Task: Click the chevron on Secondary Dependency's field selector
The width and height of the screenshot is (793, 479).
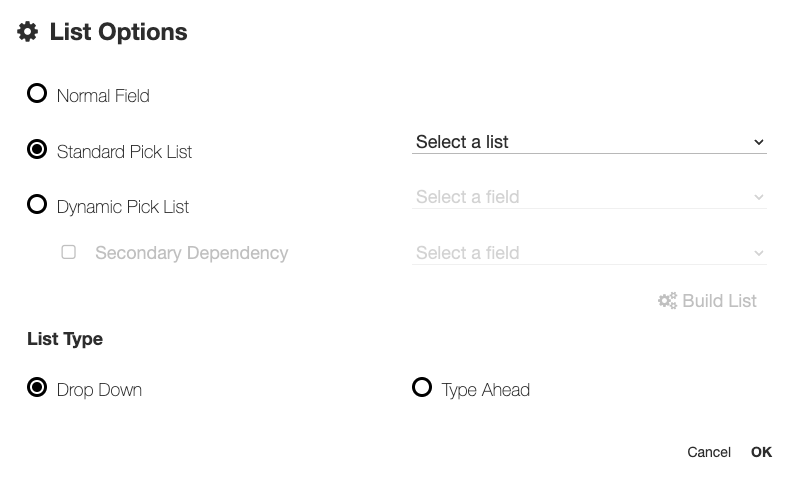Action: (759, 253)
